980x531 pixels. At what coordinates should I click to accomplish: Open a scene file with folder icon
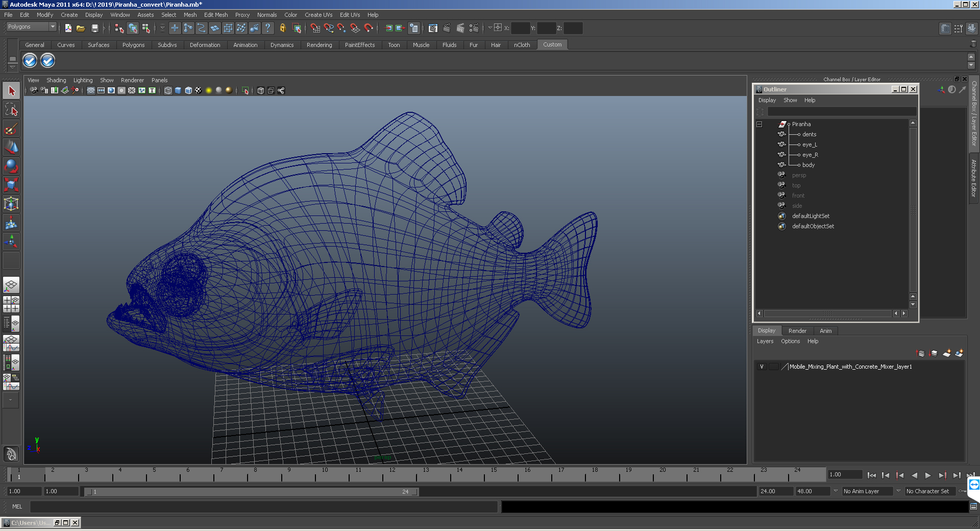(81, 28)
